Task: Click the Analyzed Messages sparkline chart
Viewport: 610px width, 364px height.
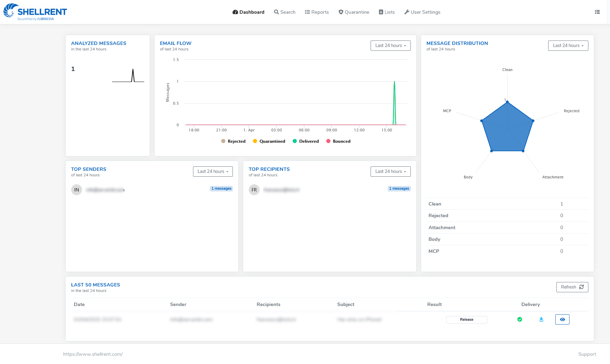Action: pos(128,75)
